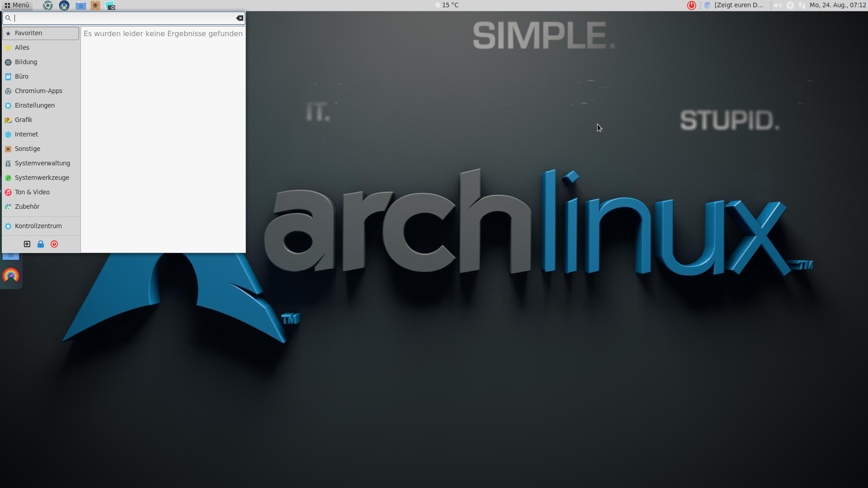Click the 15 °C weather applet

(x=447, y=5)
